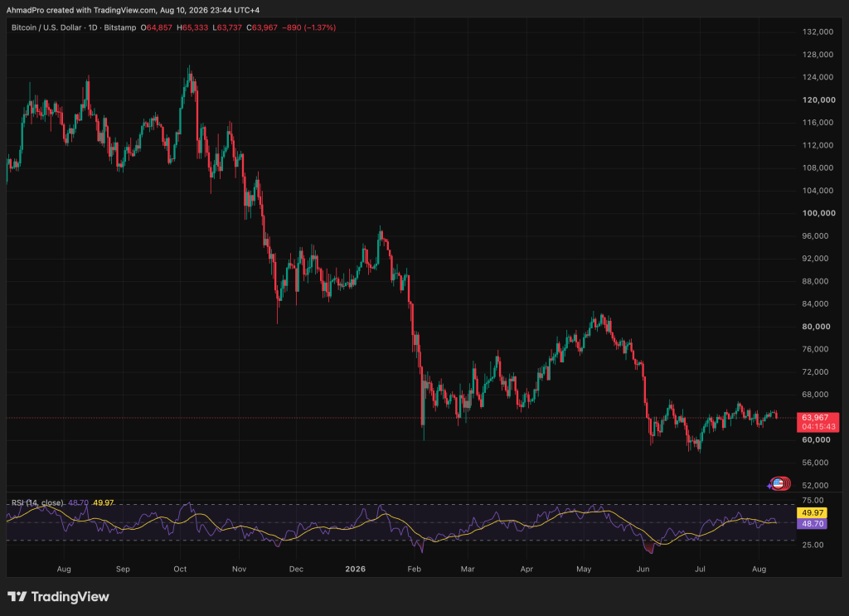Click the Feb time axis label
This screenshot has height=616, width=849.
(x=415, y=570)
